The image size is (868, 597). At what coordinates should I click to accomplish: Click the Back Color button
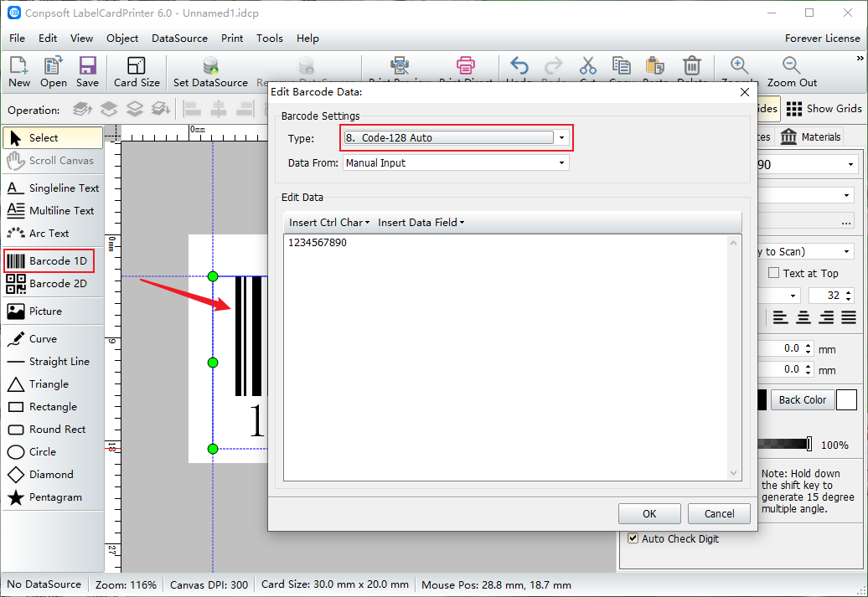pyautogui.click(x=802, y=399)
